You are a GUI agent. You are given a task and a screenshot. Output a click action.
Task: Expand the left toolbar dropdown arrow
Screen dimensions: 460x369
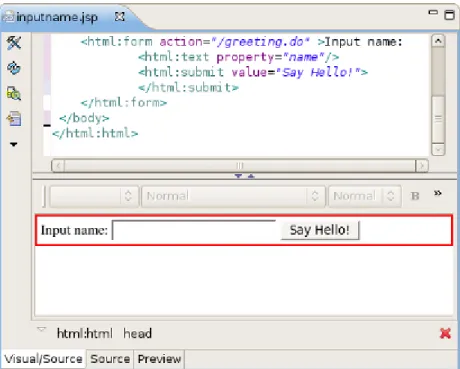[x=13, y=144]
